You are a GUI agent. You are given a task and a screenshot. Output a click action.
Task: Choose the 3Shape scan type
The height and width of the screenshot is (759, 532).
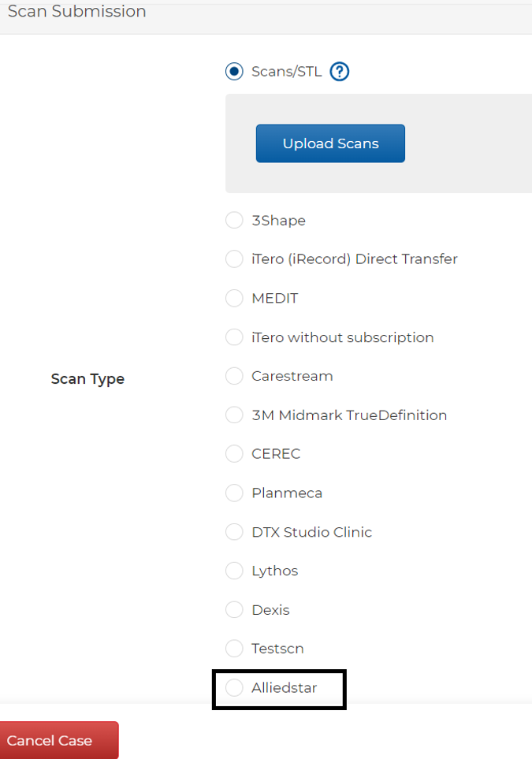point(234,220)
